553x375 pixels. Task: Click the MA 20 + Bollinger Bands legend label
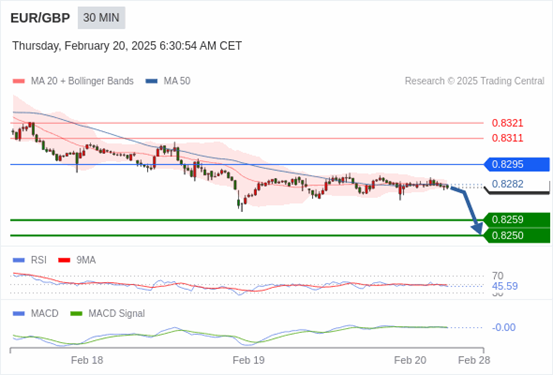point(82,81)
